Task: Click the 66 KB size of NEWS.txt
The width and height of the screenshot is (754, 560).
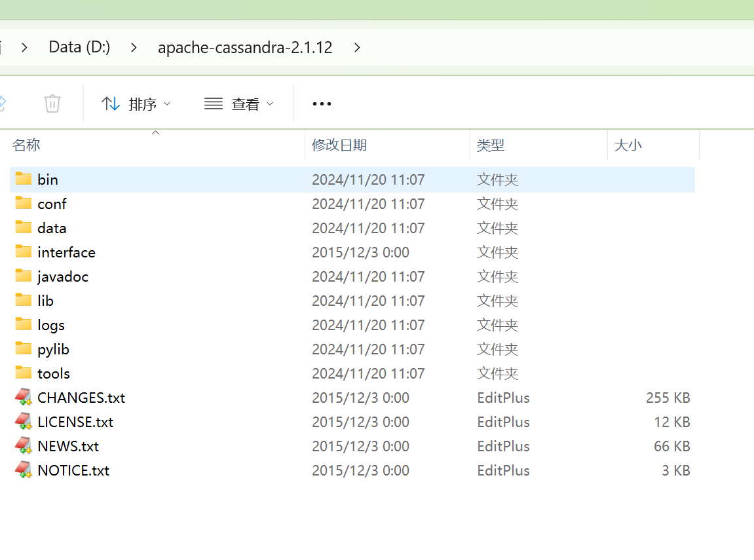Action: 671,447
